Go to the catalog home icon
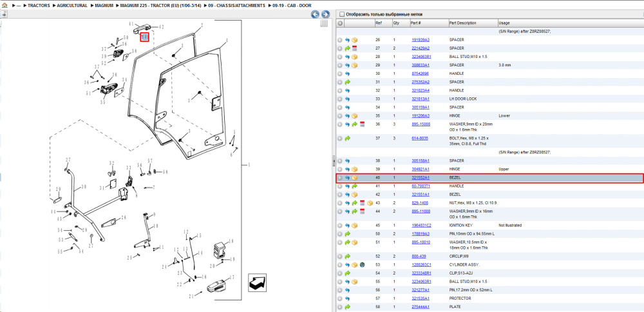Screen dimensions: 644x312 (5, 6)
